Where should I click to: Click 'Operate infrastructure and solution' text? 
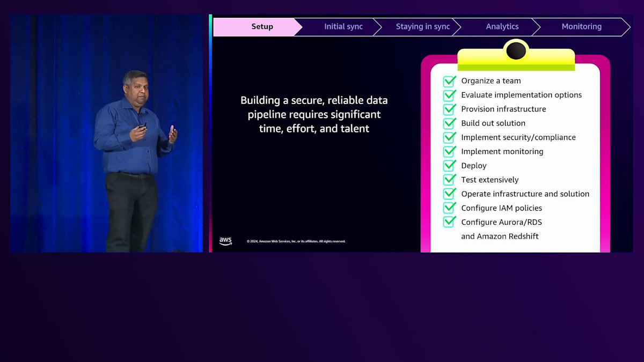[x=525, y=194]
